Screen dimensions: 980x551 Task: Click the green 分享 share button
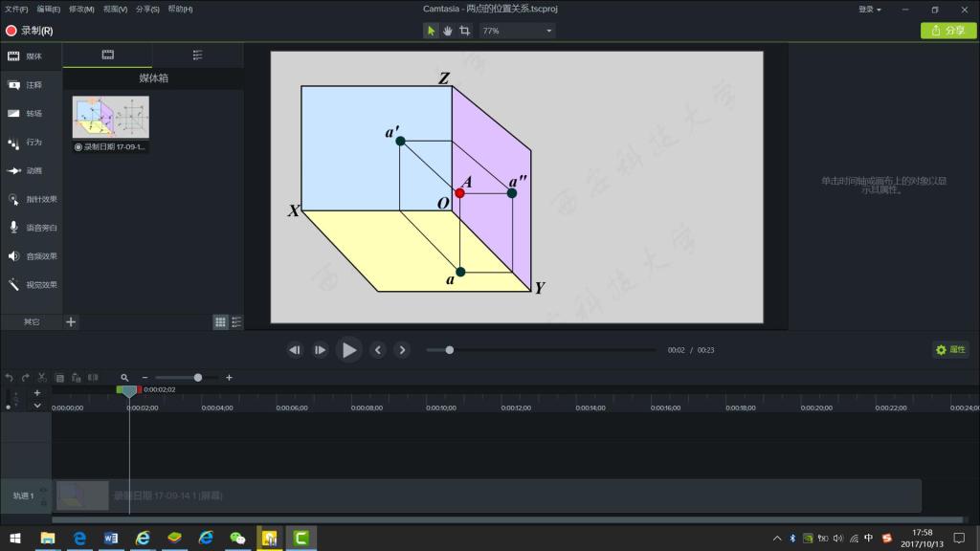click(948, 31)
